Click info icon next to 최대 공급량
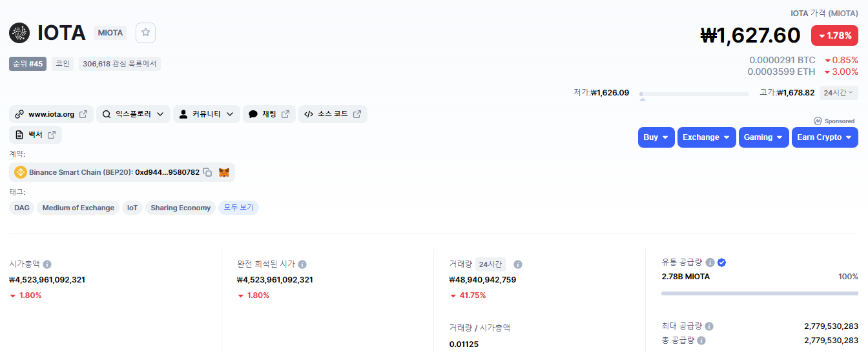Viewport: 868px width, 356px height. (709, 326)
